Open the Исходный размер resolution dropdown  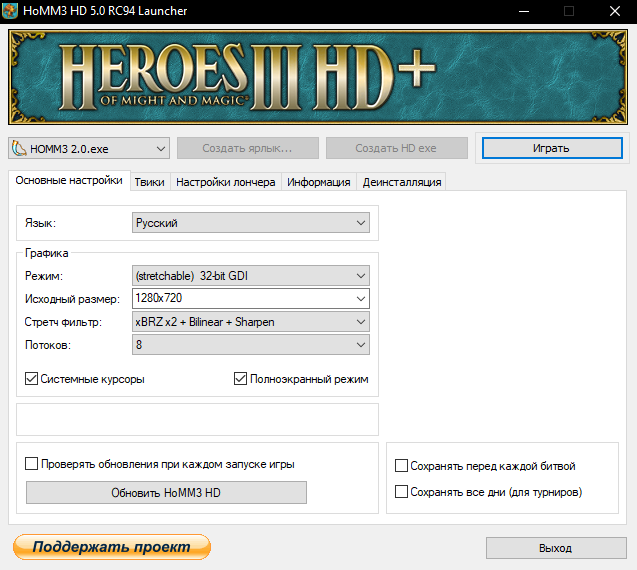[251, 299]
